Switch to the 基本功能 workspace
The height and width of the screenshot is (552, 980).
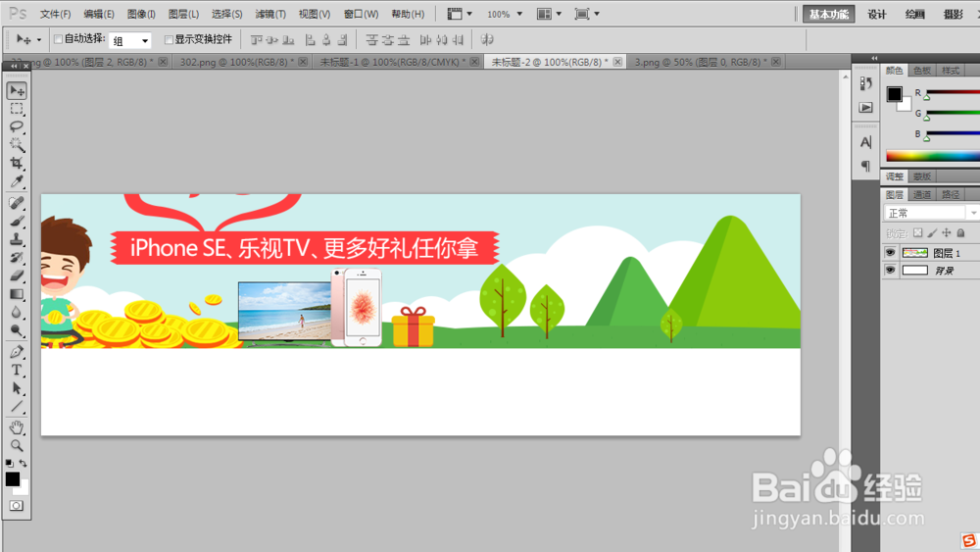[828, 15]
